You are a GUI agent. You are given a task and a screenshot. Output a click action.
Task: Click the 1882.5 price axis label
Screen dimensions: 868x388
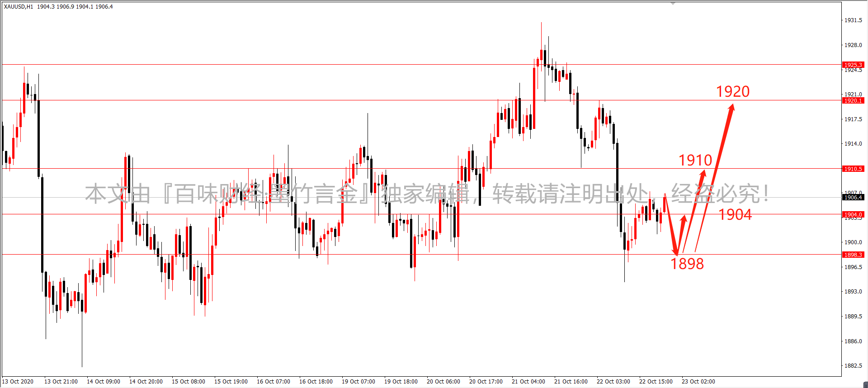click(x=853, y=366)
